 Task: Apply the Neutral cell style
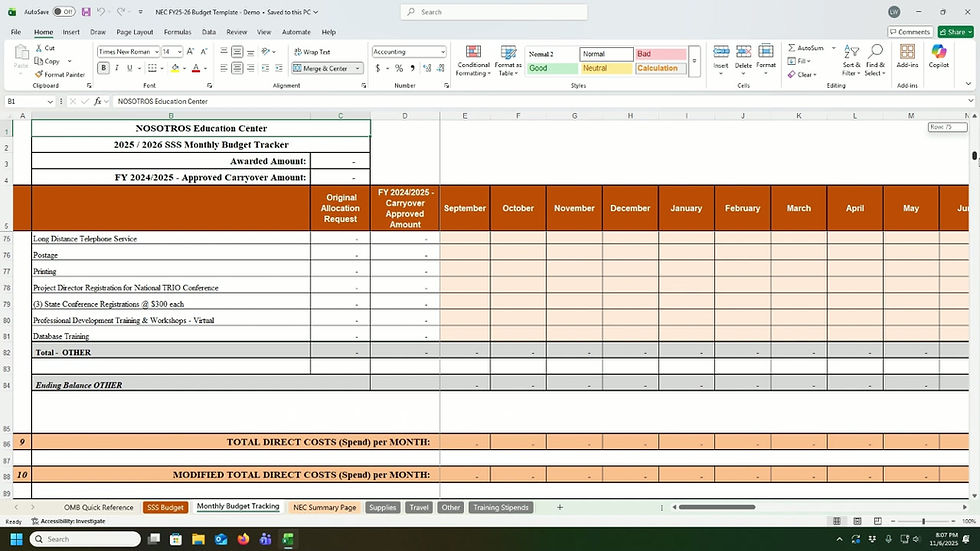[606, 68]
